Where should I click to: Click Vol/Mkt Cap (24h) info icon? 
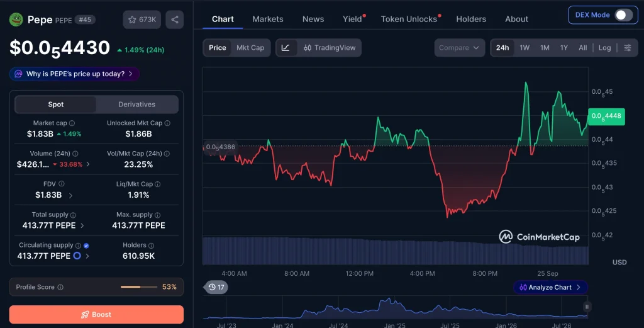pyautogui.click(x=167, y=154)
